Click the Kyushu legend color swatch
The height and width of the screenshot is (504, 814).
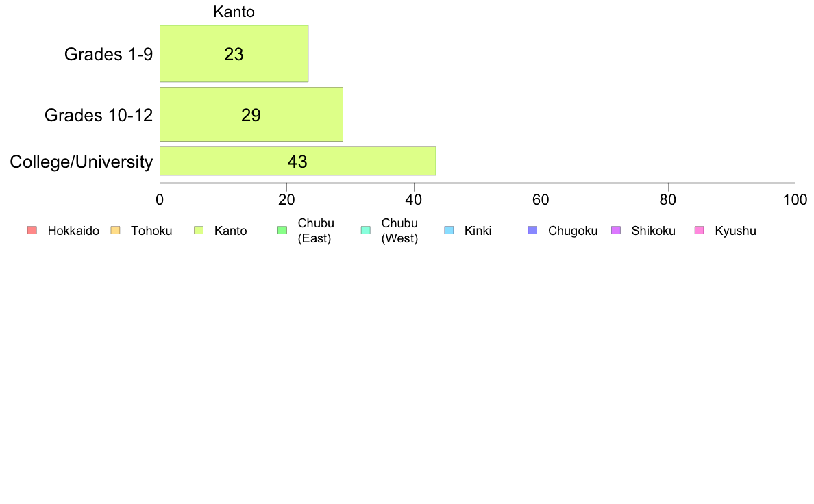tap(700, 231)
